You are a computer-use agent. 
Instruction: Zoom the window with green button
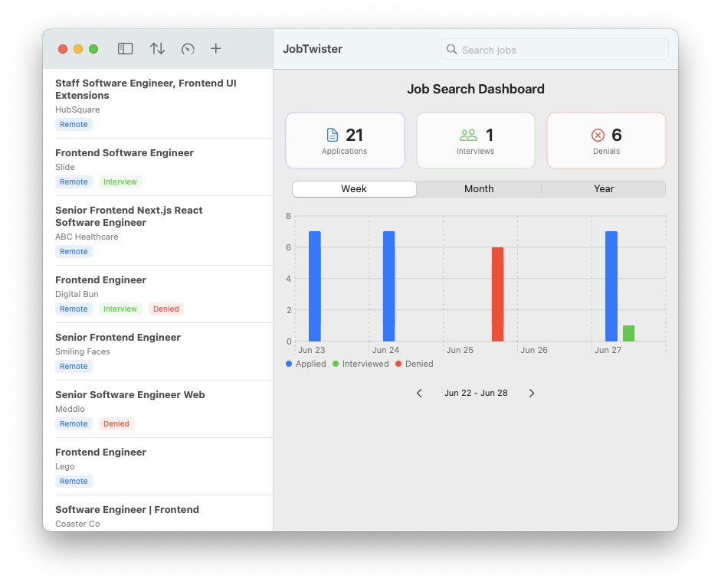93,49
